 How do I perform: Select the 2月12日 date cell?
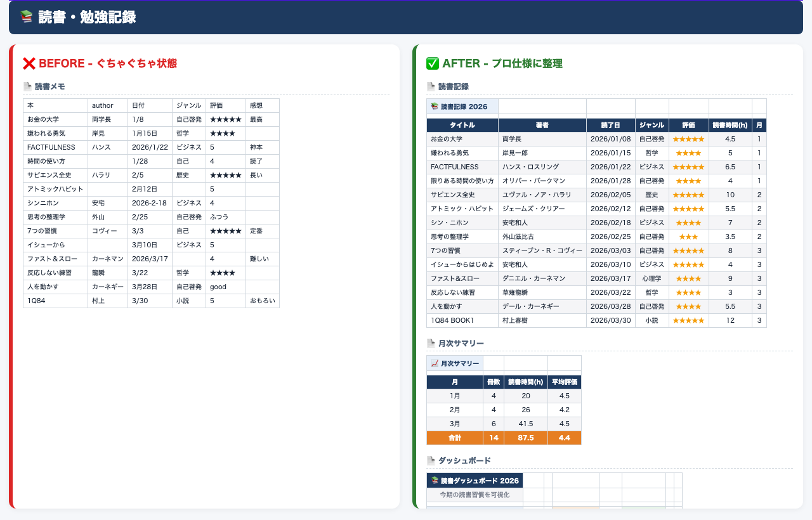(150, 189)
